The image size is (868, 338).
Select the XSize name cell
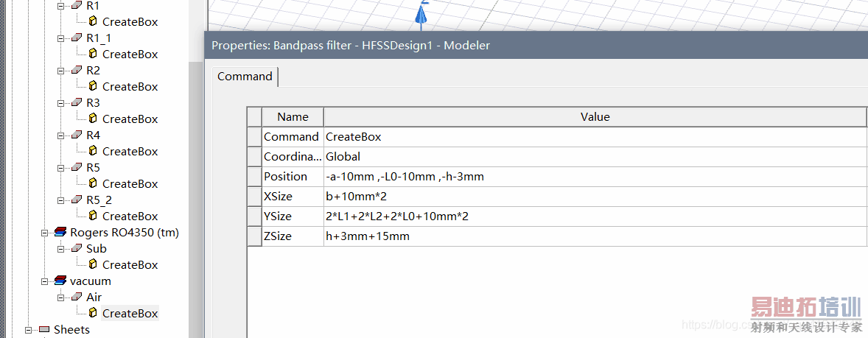click(x=293, y=197)
